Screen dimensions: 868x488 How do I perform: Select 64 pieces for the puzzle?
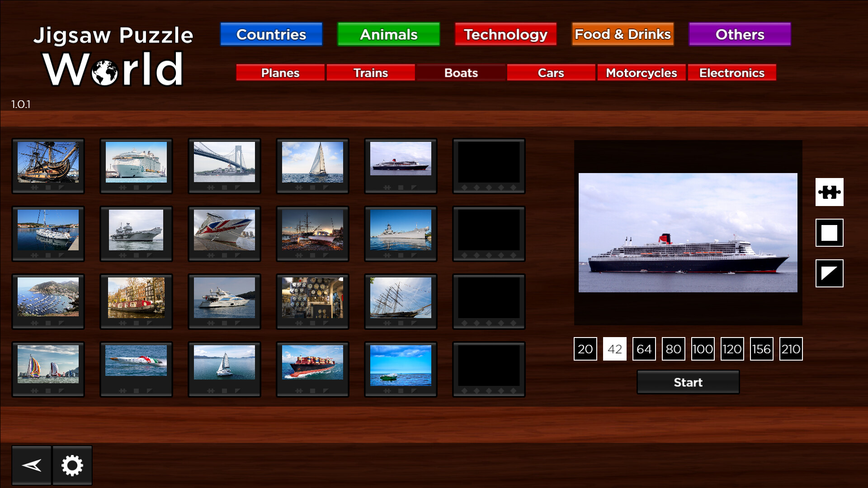pos(644,349)
